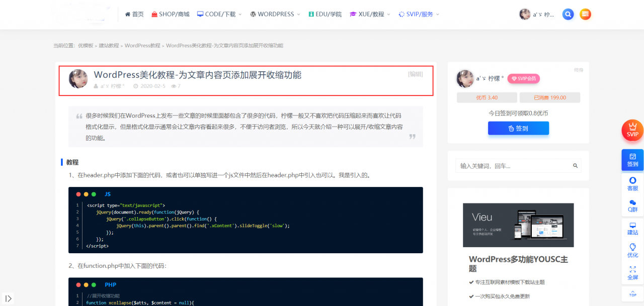Image resolution: width=644 pixels, height=306 pixels.
Task: Open the blue search magnifier in header
Action: click(x=568, y=14)
